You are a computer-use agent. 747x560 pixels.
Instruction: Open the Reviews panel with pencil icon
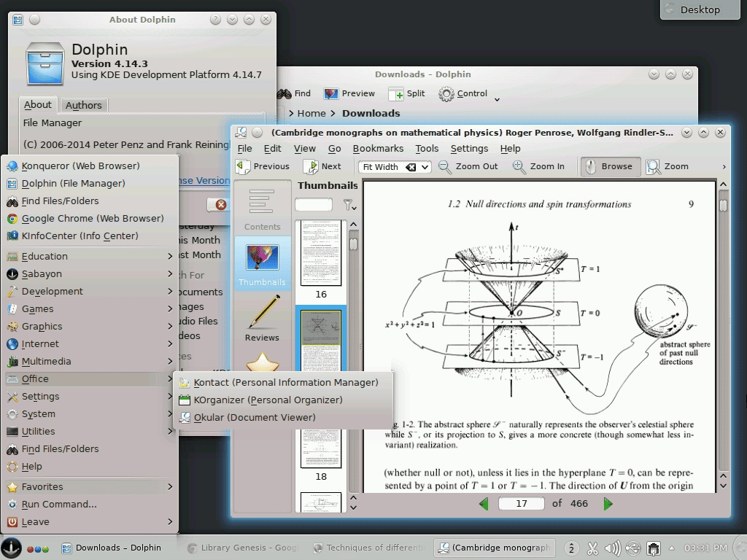263,318
